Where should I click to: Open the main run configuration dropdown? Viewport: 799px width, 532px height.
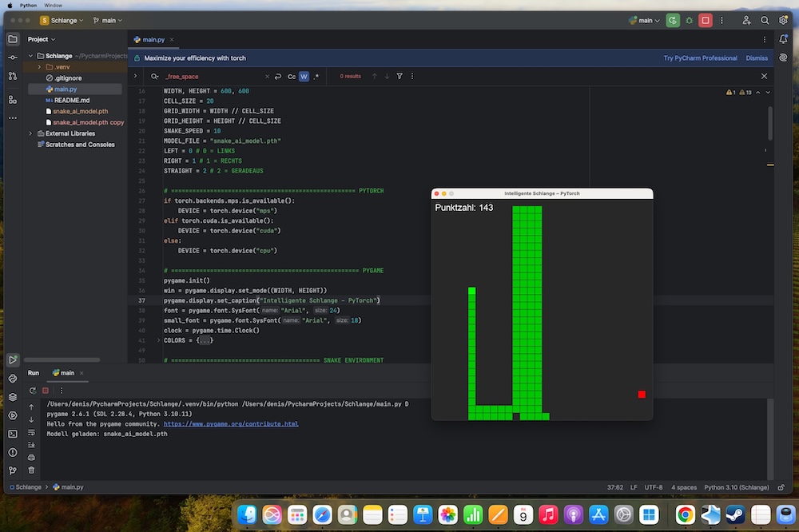645,21
